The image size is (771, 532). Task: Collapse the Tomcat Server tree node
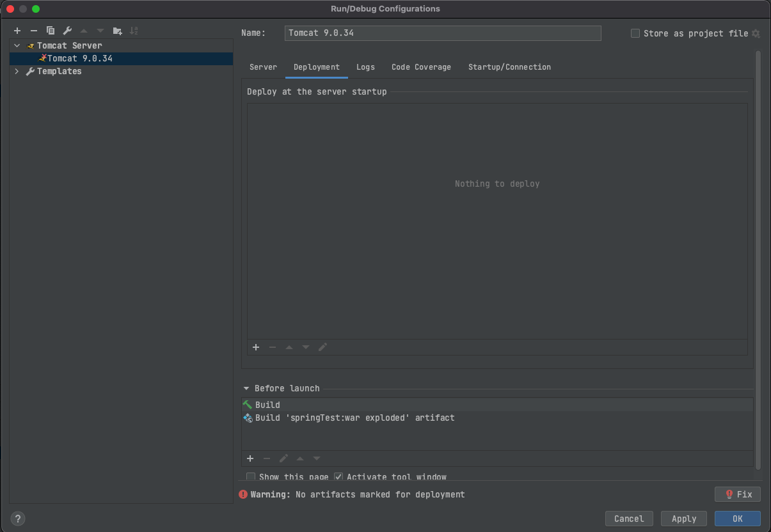click(x=17, y=45)
